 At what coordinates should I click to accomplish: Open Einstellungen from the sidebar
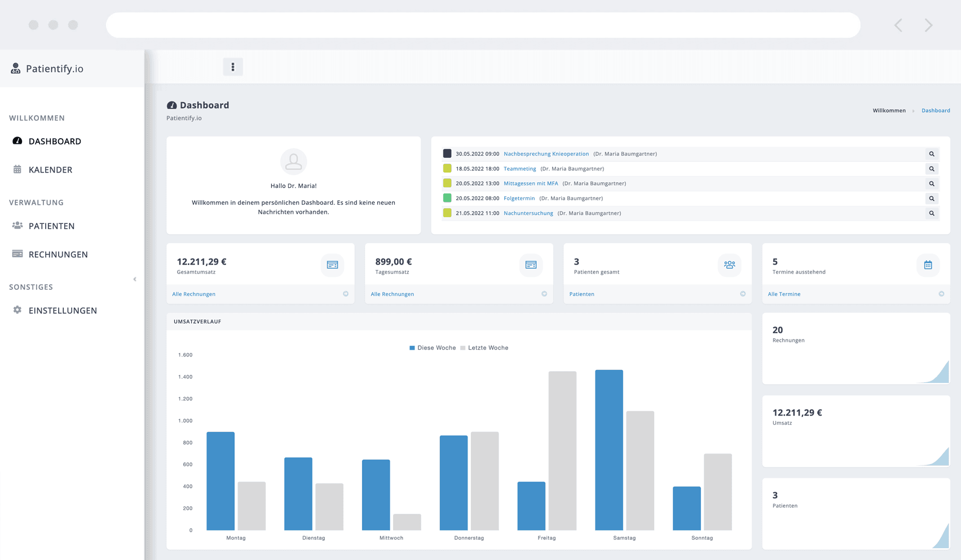(x=63, y=311)
